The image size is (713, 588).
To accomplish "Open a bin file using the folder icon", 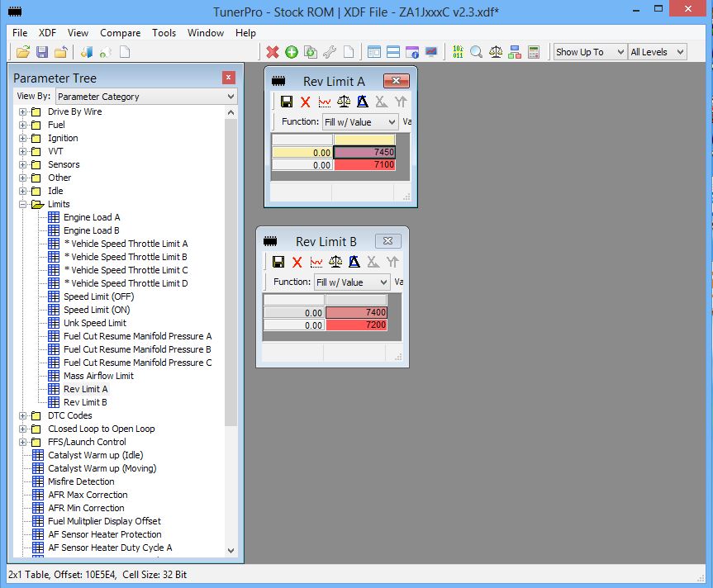I will click(23, 52).
